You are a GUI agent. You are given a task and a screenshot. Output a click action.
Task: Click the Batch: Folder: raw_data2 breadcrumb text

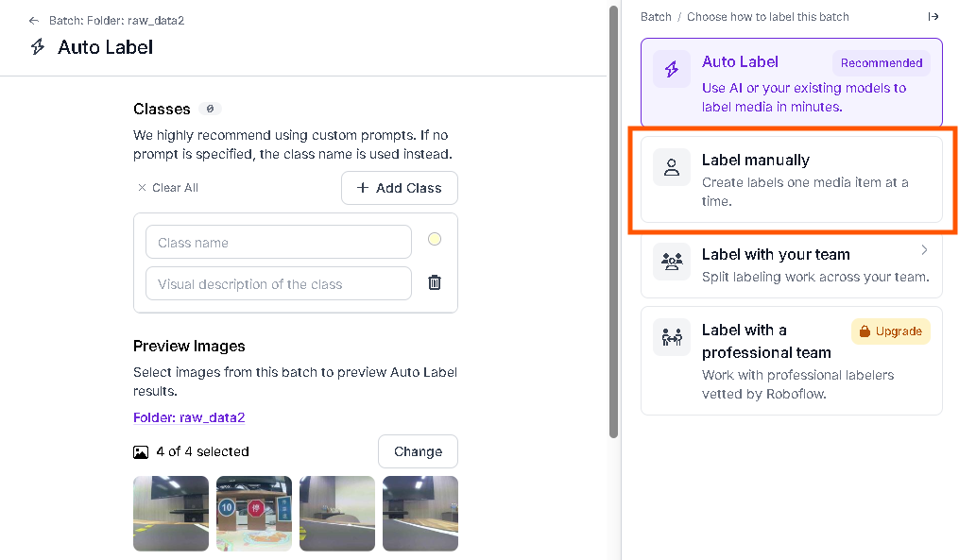click(117, 21)
